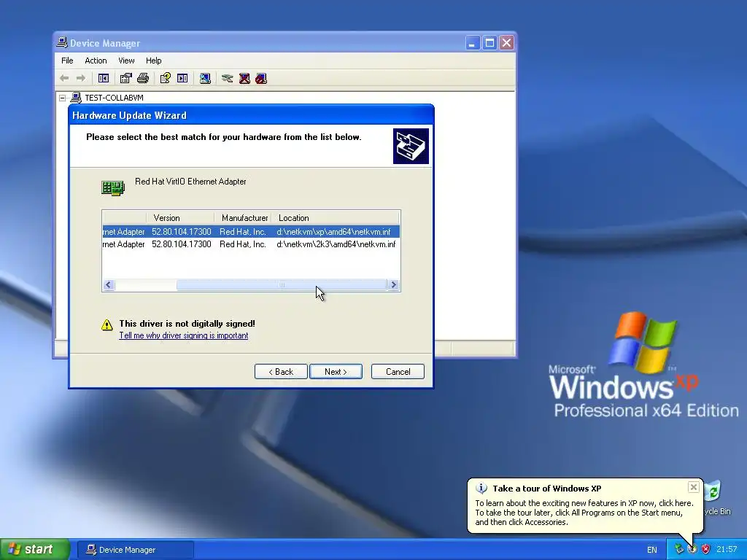The height and width of the screenshot is (560, 747).
Task: Open the File menu
Action: pos(67,61)
